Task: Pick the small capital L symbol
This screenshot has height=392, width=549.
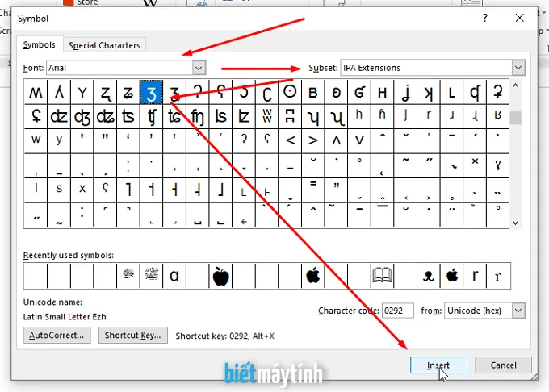Action: 451,92
